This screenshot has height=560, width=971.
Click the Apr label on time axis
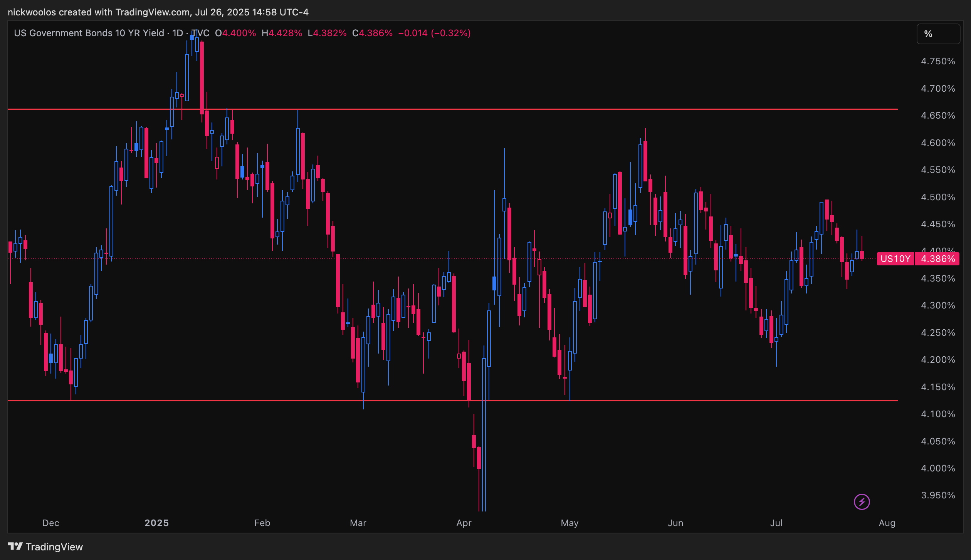point(464,523)
